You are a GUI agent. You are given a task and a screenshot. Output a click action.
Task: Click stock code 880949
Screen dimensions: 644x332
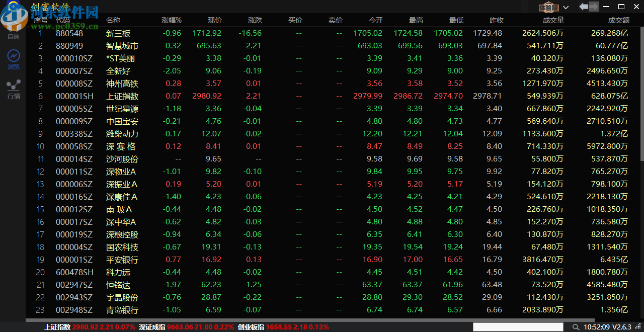(69, 46)
